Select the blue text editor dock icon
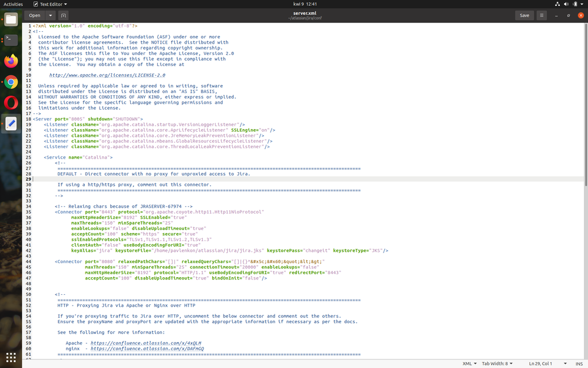This screenshot has height=368, width=588. 10,123
